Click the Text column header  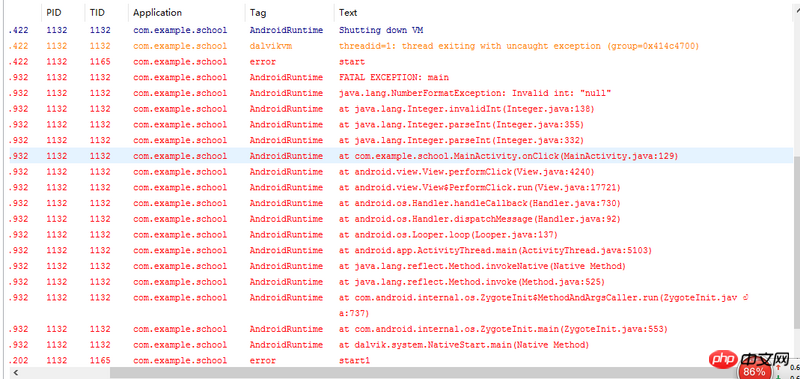point(348,13)
